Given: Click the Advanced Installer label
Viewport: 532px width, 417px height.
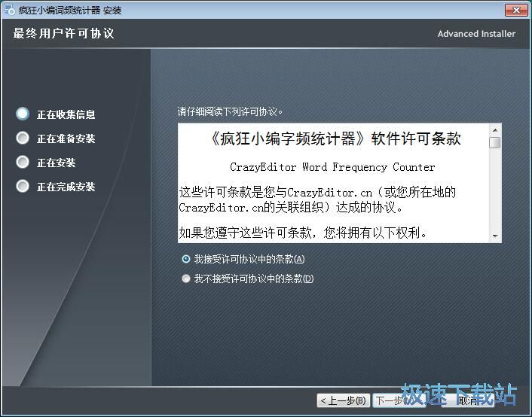Looking at the screenshot, I should 476,34.
